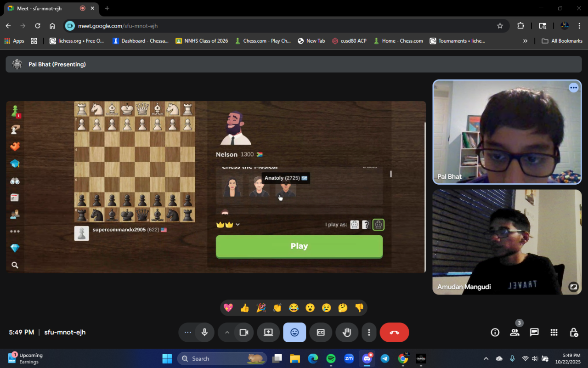The width and height of the screenshot is (588, 368).
Task: Send the thumbs down reaction
Action: point(359,308)
